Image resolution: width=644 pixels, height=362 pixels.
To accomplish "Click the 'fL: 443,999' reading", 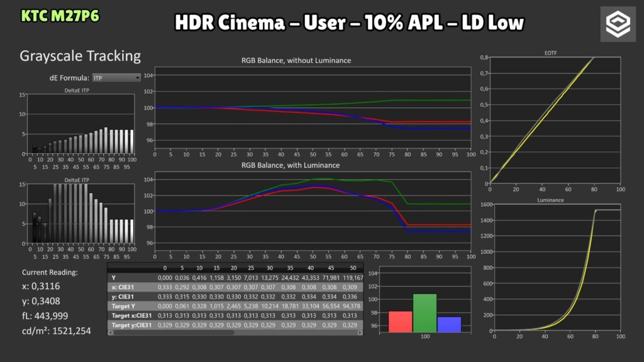I will pos(45,315).
